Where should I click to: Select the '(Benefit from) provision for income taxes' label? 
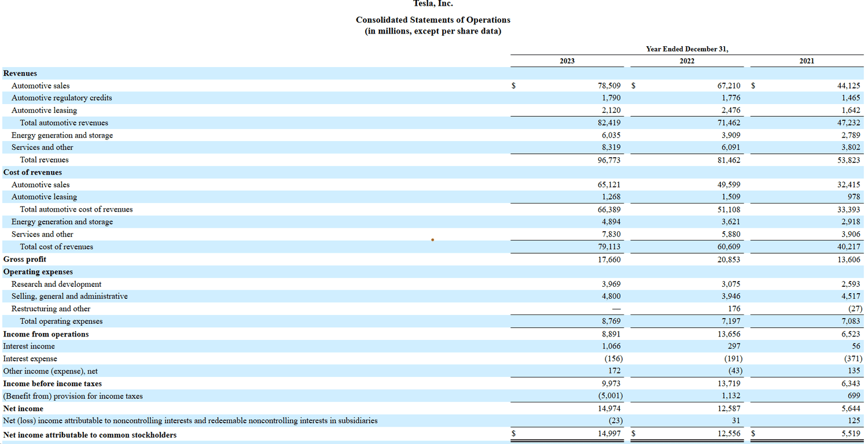[x=73, y=396]
